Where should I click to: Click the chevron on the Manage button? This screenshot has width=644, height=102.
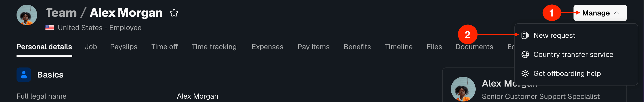(x=616, y=13)
